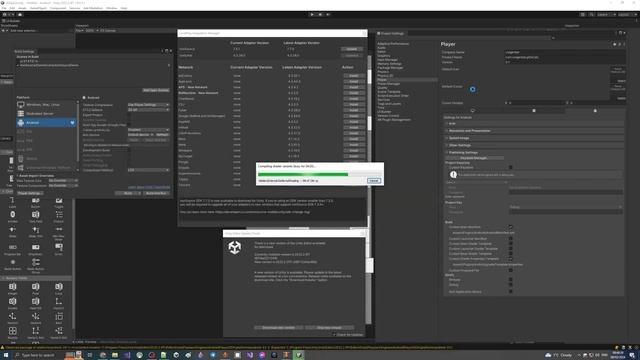640x360 pixels.
Task: Click Build And Run button
Action: pyautogui.click(x=156, y=193)
